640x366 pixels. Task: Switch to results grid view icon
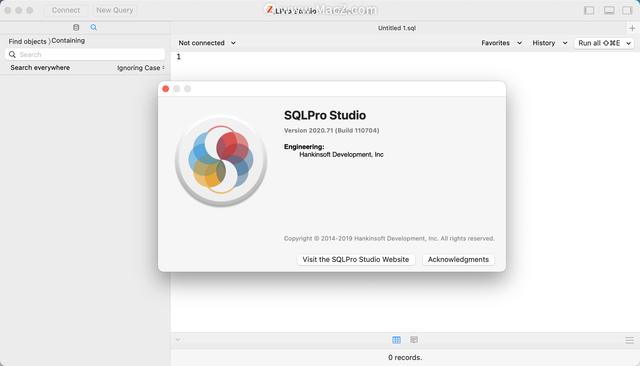[396, 339]
